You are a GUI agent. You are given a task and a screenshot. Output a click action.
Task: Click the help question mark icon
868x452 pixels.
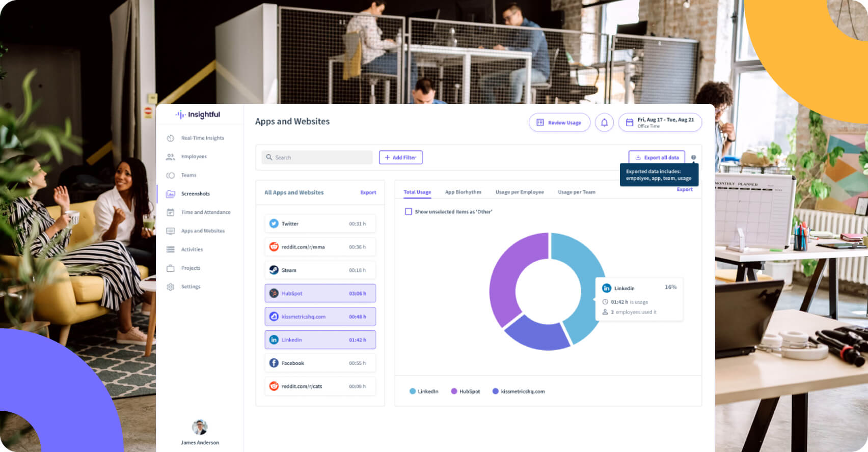pyautogui.click(x=693, y=157)
